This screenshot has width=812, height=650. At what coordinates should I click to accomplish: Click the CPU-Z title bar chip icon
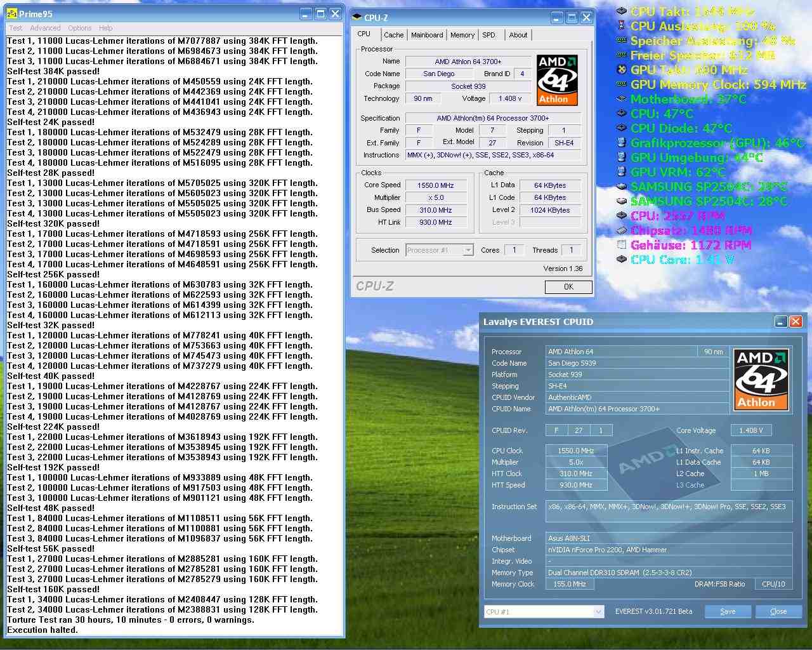357,18
